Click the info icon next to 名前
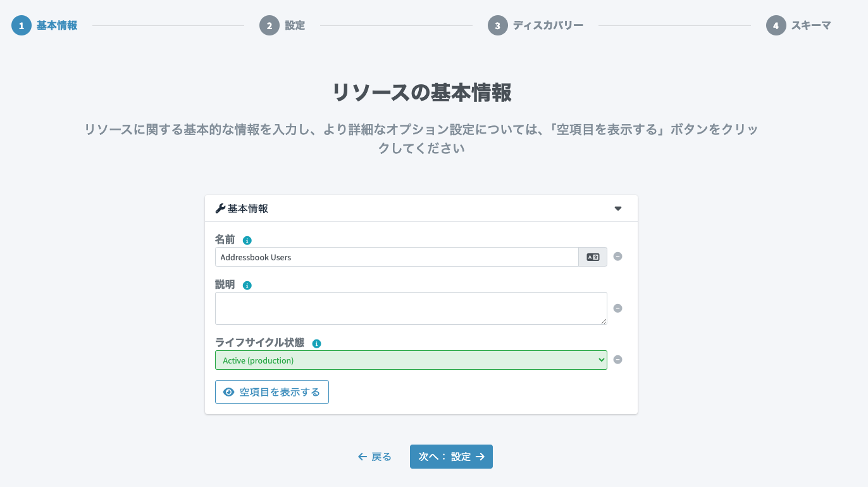The height and width of the screenshot is (487, 868). click(247, 241)
